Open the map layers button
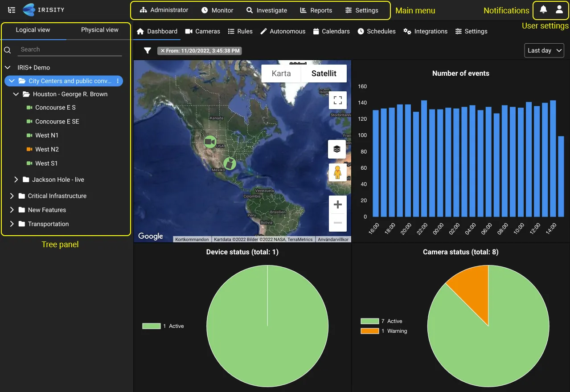This screenshot has height=392, width=570. (x=337, y=149)
